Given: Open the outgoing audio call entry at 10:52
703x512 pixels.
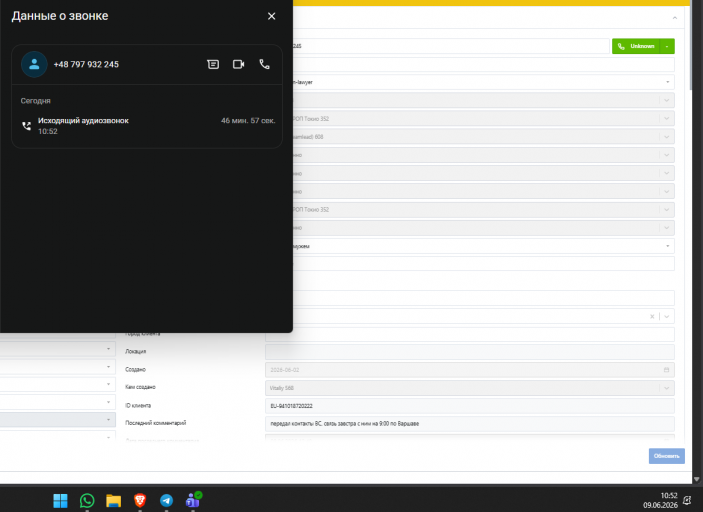Looking at the screenshot, I should click(x=147, y=126).
